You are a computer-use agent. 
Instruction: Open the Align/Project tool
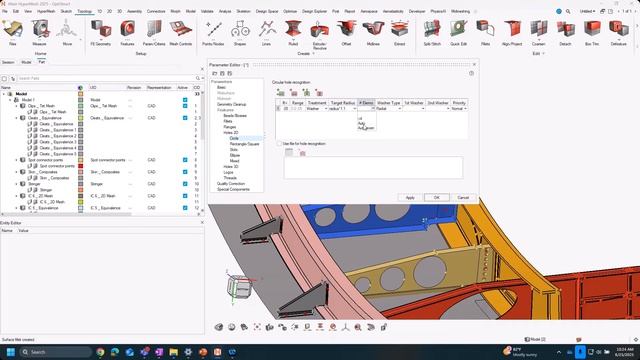click(x=512, y=33)
